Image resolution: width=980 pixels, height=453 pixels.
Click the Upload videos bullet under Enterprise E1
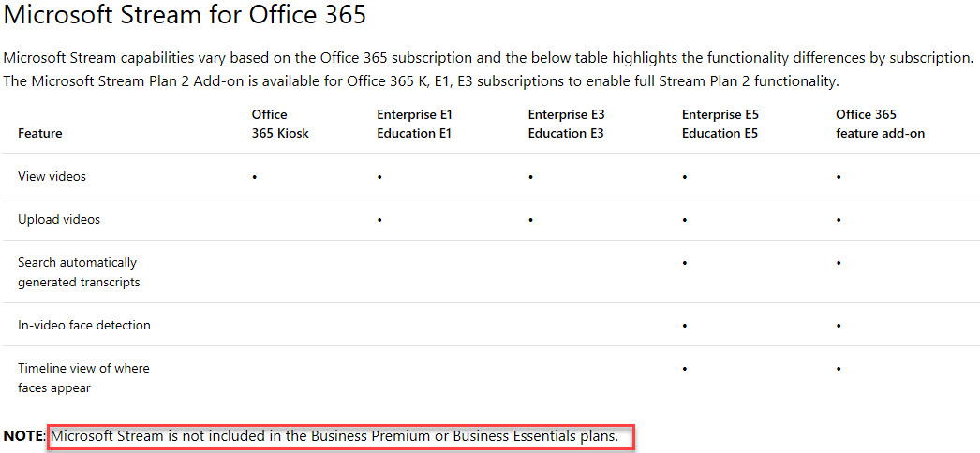point(379,220)
